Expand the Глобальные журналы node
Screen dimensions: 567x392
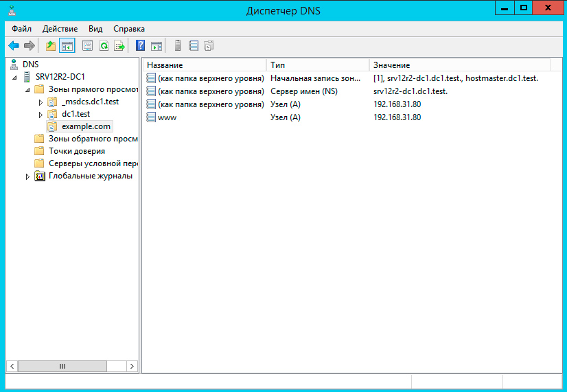click(28, 176)
